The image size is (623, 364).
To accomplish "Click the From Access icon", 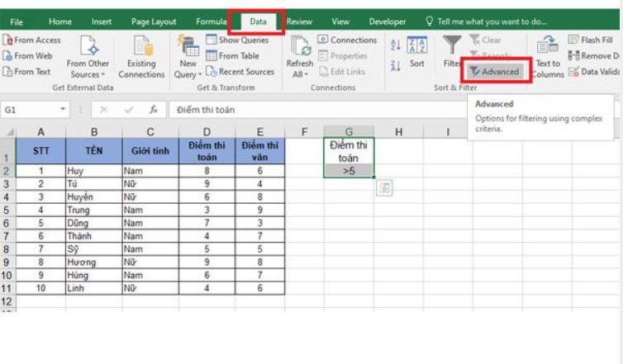I will (7, 40).
